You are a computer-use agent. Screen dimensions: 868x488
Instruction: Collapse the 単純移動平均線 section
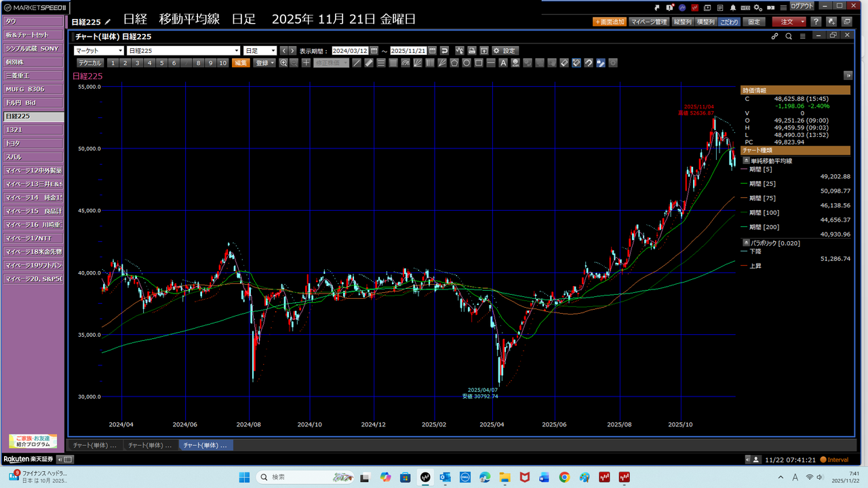pos(747,161)
